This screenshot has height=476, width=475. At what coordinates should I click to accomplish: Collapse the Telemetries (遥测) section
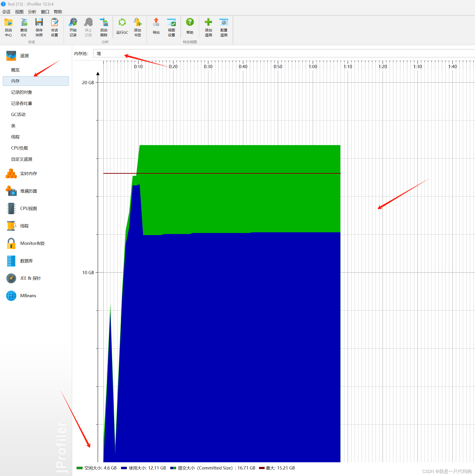tap(24, 56)
